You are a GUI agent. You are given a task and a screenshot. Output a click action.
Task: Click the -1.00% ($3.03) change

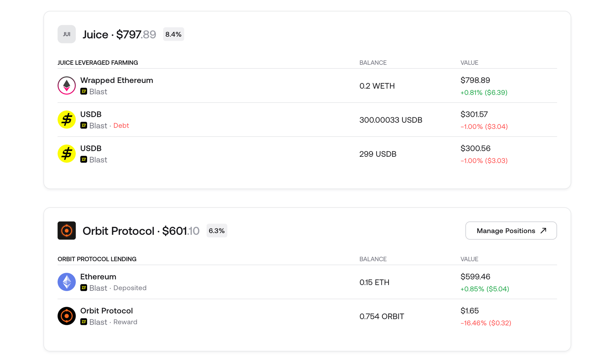(x=484, y=160)
